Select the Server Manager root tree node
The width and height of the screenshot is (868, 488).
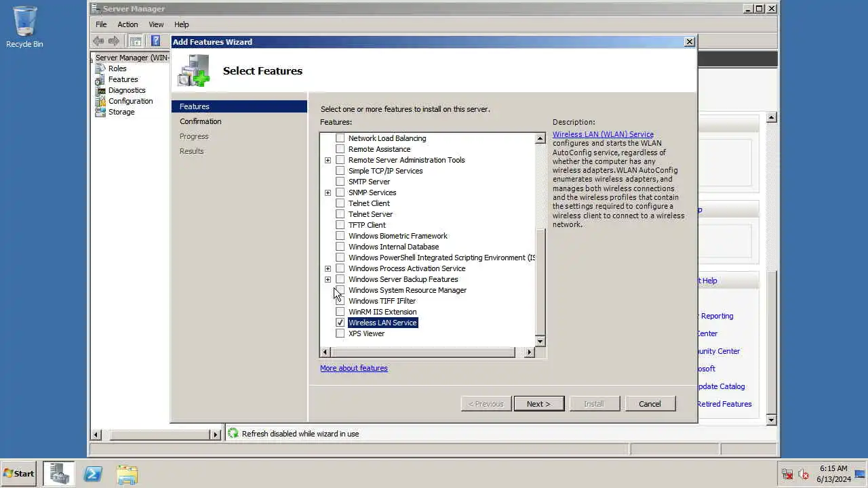click(132, 58)
